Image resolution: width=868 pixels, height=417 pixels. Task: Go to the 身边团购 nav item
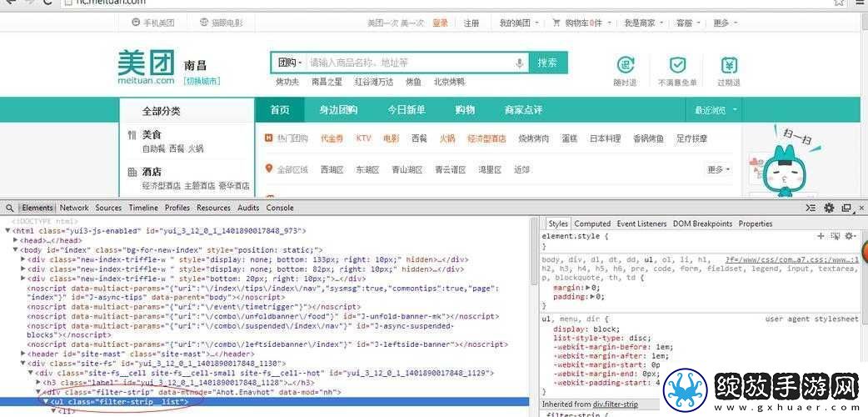coord(338,110)
